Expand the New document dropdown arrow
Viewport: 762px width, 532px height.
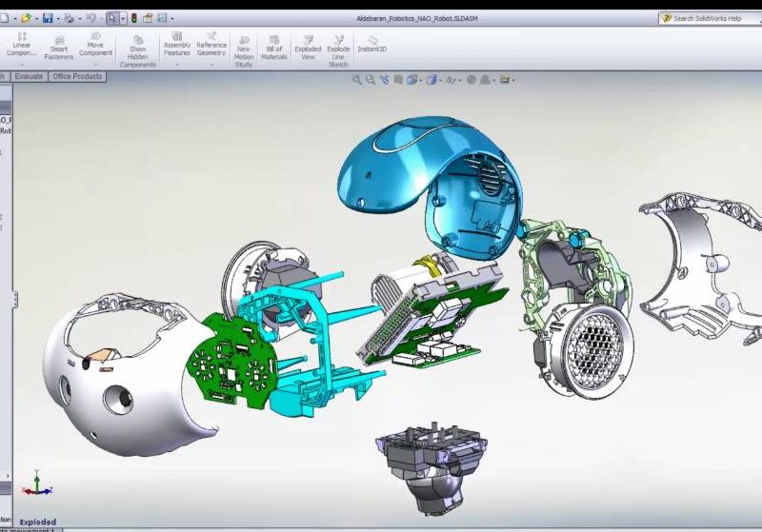tap(15, 19)
